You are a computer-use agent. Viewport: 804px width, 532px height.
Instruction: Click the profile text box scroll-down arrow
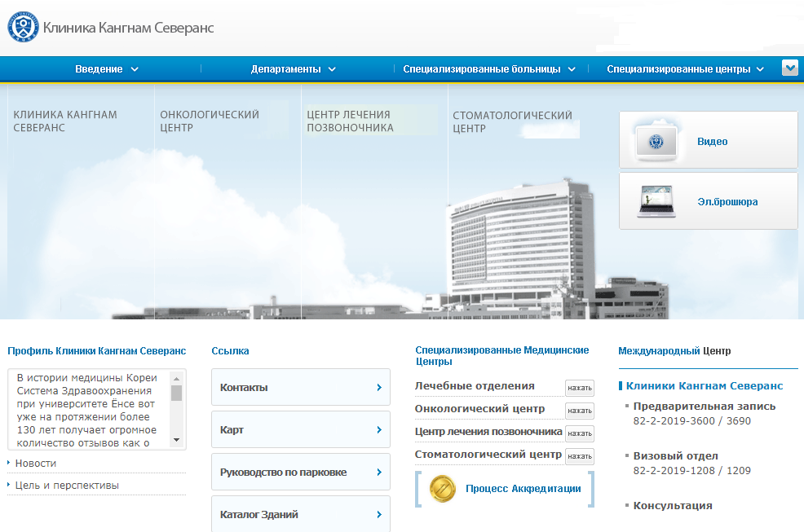click(176, 440)
